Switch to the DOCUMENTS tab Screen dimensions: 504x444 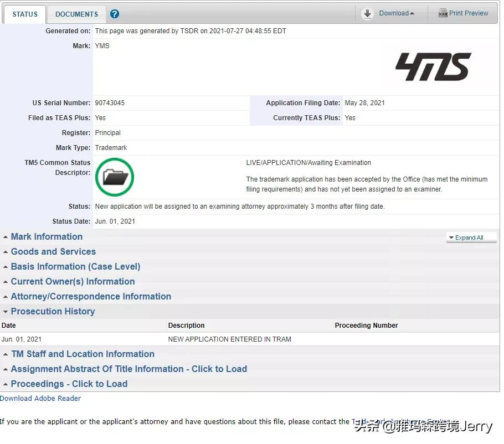point(76,14)
